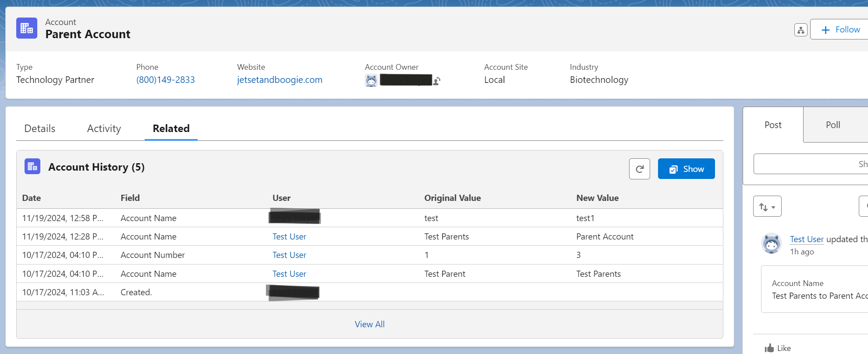This screenshot has height=354, width=868.
Task: Click the Follow button
Action: pyautogui.click(x=840, y=30)
